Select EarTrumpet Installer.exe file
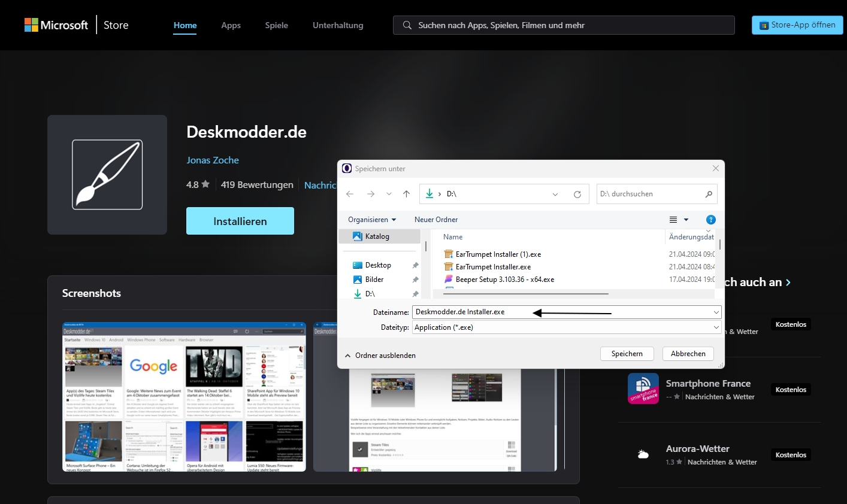Screen dimensions: 847x504 493,267
